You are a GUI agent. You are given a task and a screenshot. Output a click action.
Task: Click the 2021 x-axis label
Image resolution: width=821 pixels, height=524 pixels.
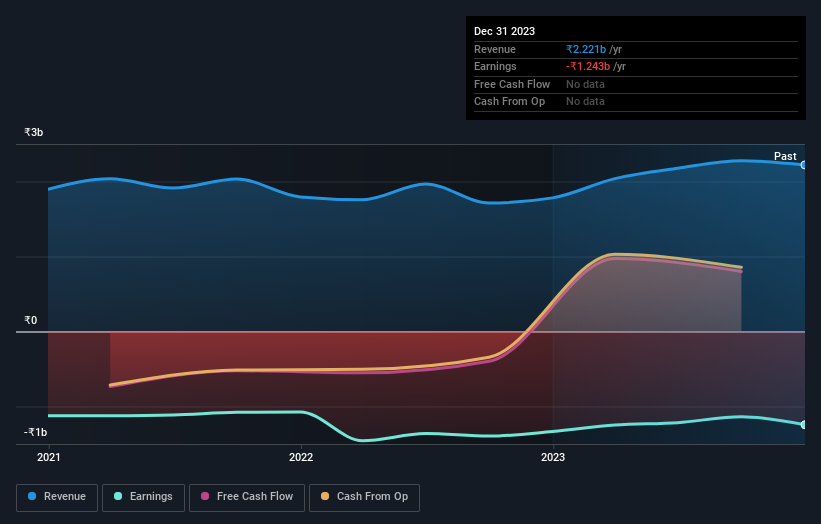coord(49,457)
